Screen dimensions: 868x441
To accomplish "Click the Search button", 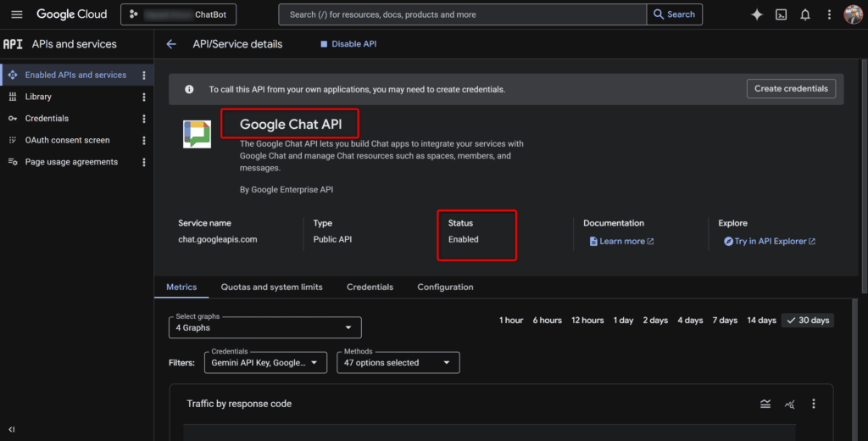I will pos(674,14).
